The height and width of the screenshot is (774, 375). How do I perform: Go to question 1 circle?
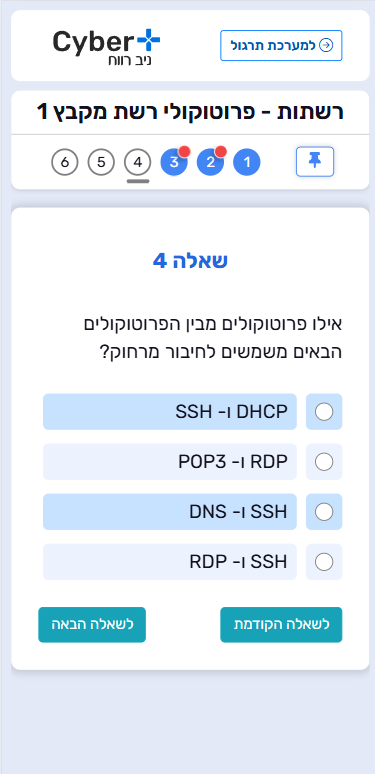click(247, 162)
